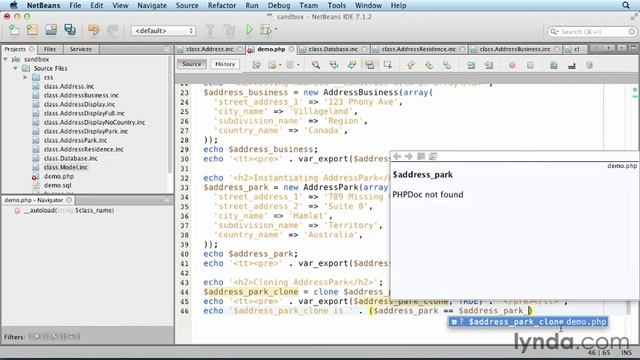The image size is (640, 360).
Task: Click the forward arrow in documentation popup
Action: click(409, 156)
